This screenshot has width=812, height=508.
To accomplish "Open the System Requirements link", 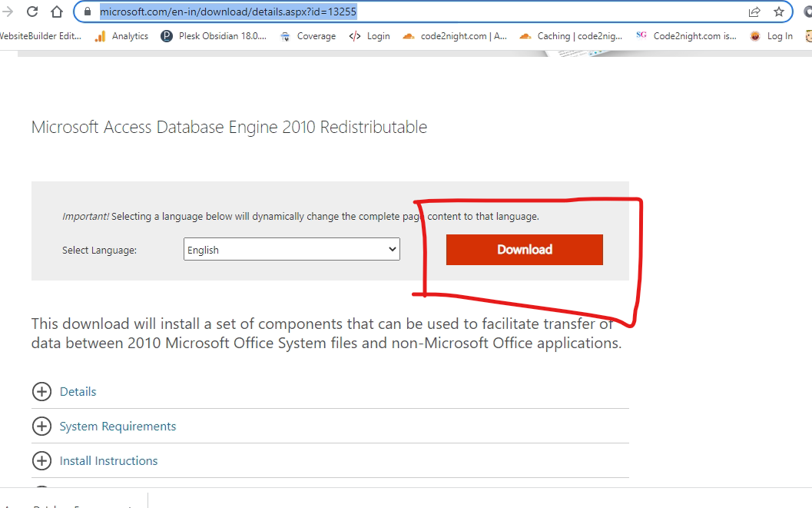I will tap(118, 427).
